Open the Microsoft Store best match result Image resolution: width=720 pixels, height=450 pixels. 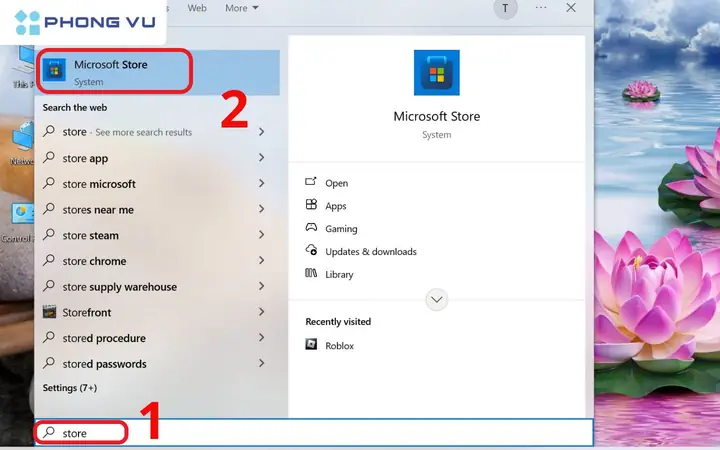tap(157, 72)
